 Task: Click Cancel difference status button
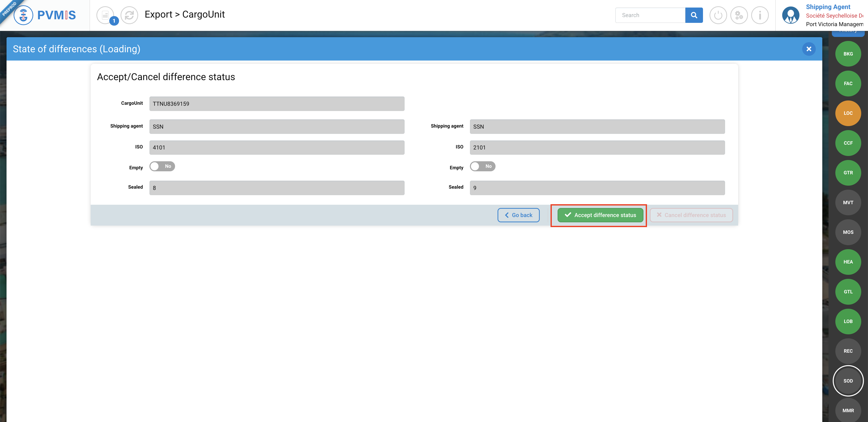point(691,215)
